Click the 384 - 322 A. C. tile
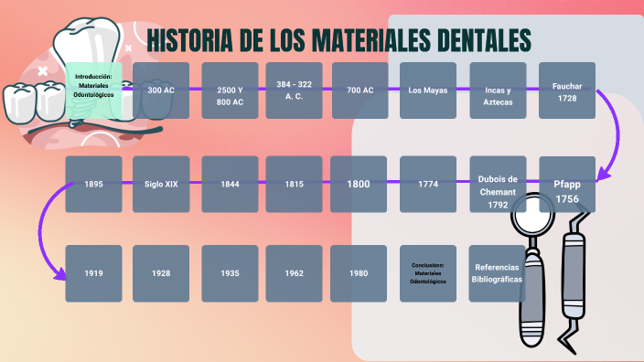Image resolution: width=644 pixels, height=362 pixels. pos(294,90)
